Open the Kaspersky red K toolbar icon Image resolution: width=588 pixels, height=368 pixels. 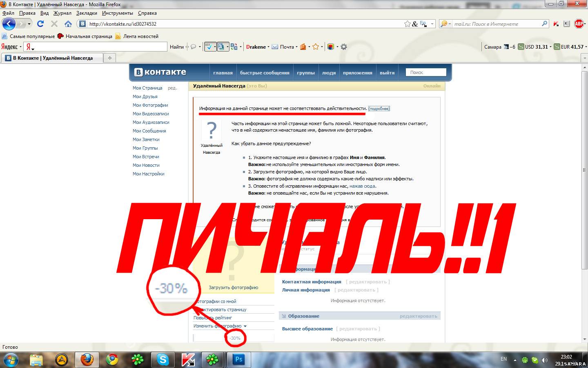556,24
